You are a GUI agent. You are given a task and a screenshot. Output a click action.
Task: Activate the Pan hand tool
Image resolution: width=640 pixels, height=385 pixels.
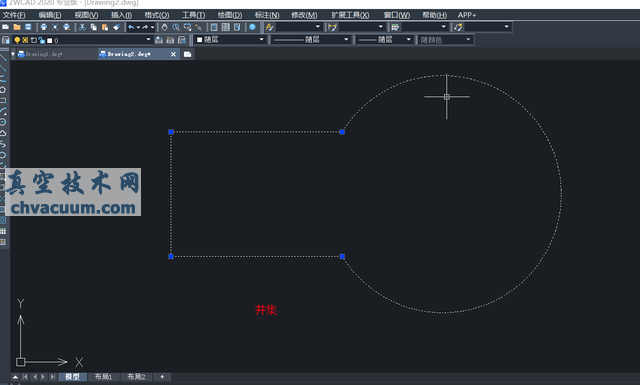[164, 27]
